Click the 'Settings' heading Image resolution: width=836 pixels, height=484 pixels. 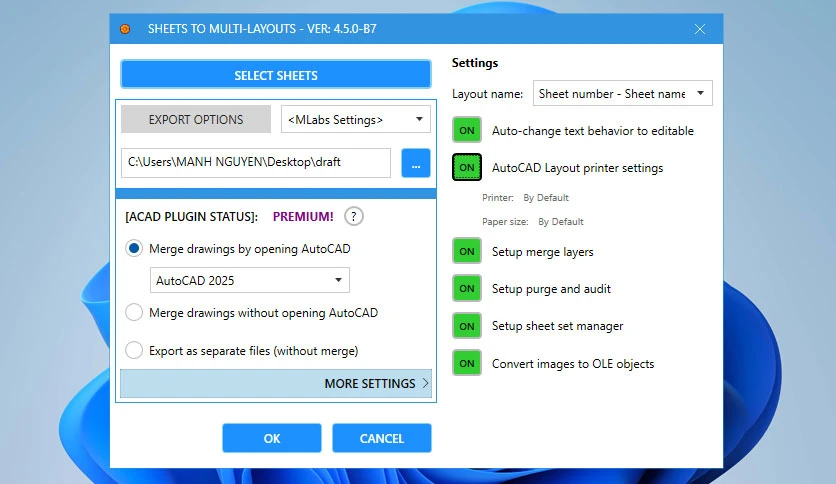(475, 63)
